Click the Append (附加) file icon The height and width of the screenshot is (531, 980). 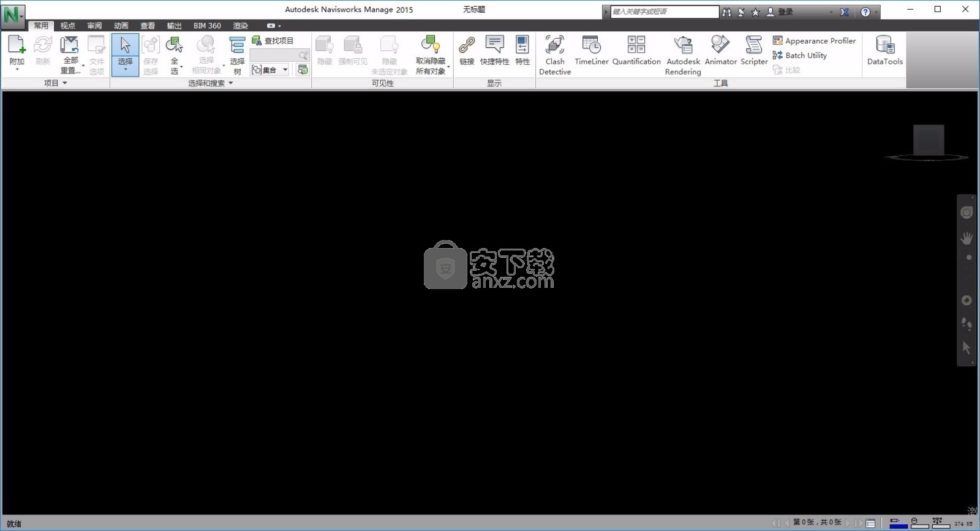17,45
